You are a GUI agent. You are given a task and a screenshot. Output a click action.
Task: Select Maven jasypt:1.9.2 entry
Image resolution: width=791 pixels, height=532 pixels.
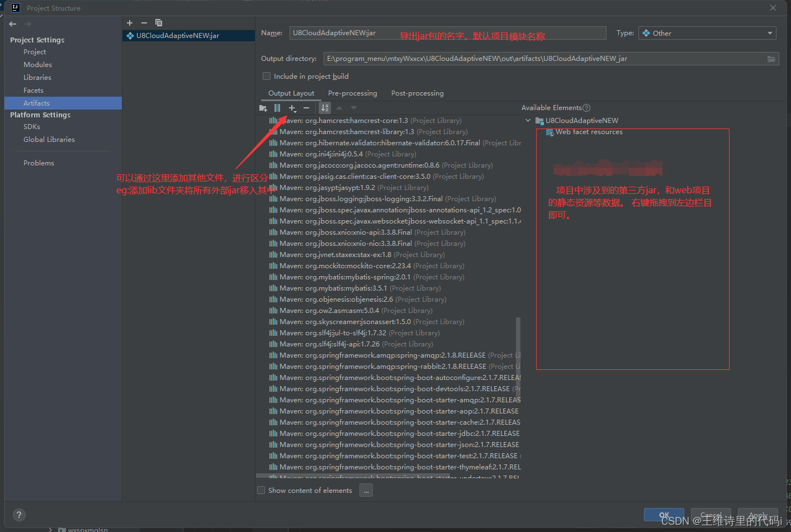349,188
